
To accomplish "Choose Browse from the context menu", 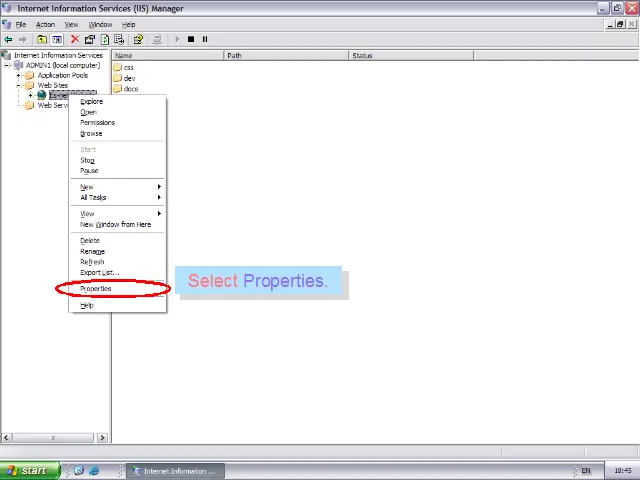I will click(118, 133).
